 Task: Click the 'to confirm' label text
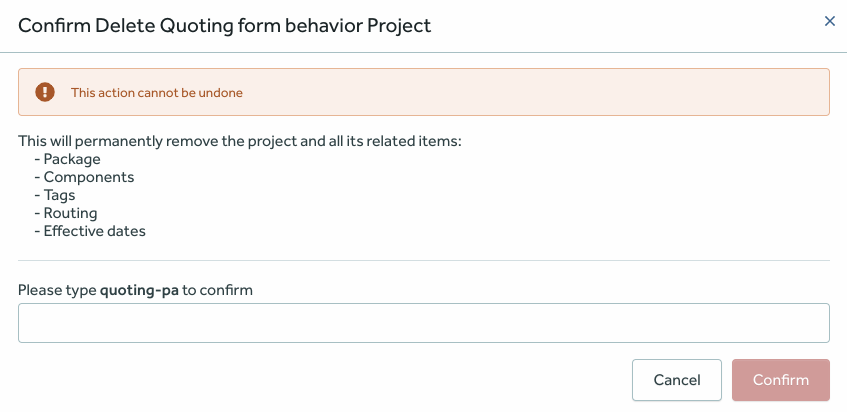pyautogui.click(x=217, y=290)
